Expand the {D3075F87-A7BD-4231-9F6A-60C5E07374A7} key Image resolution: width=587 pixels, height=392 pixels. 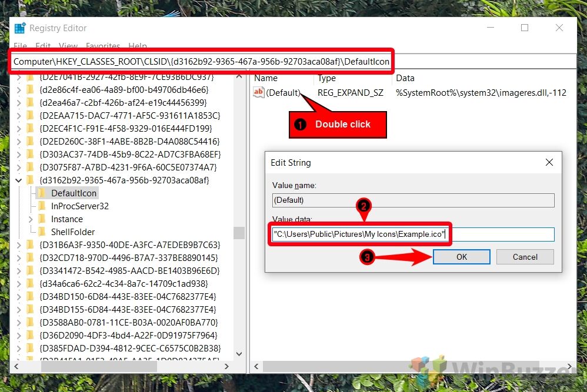tap(19, 167)
